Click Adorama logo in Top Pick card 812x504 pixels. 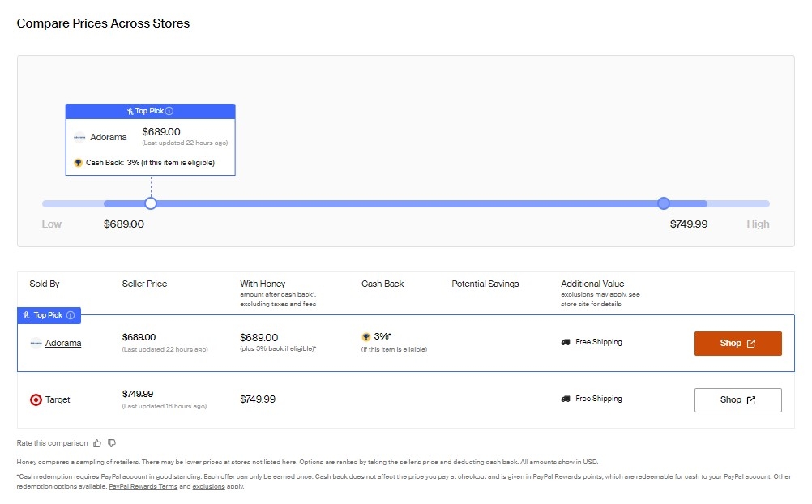(x=79, y=137)
